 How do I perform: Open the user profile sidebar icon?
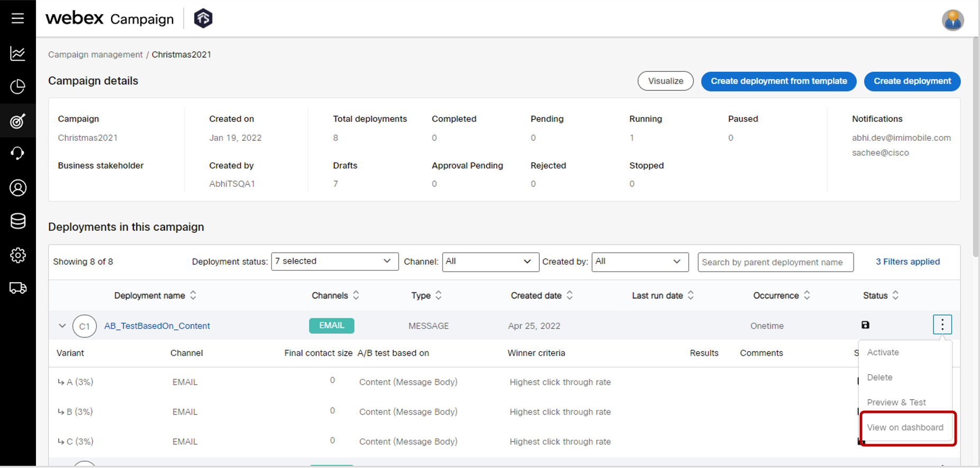[17, 188]
